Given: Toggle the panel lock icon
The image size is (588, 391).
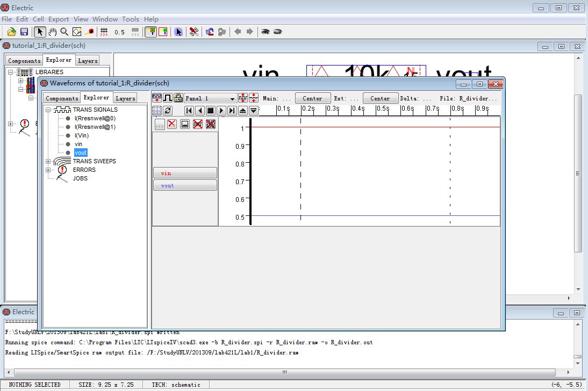Looking at the screenshot, I should point(178,98).
